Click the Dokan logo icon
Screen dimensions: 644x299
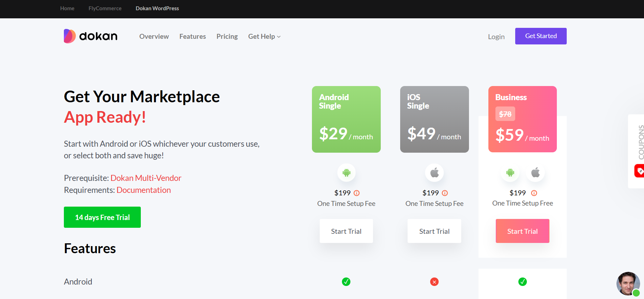tap(70, 36)
